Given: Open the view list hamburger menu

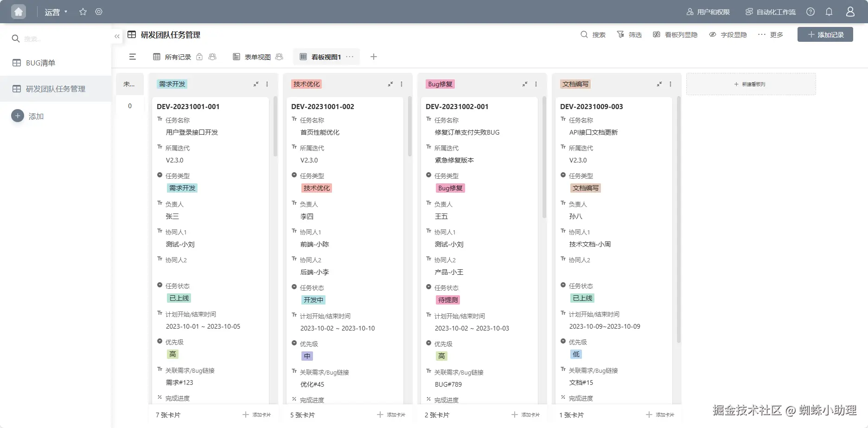Looking at the screenshot, I should (133, 57).
